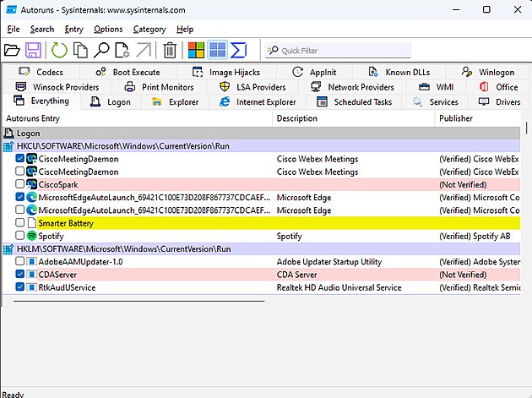
Task: Enable the unchecked MicrosoftEdgeAutoLaunch entry
Action: (x=19, y=210)
